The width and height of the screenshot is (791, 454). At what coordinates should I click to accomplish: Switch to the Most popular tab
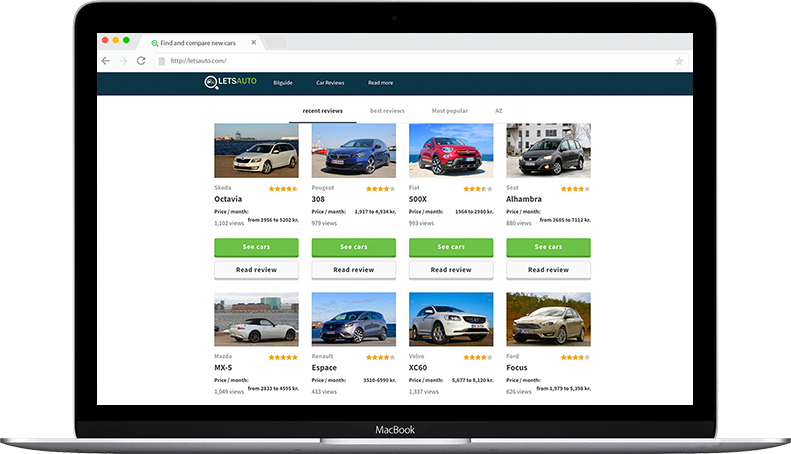pyautogui.click(x=449, y=111)
